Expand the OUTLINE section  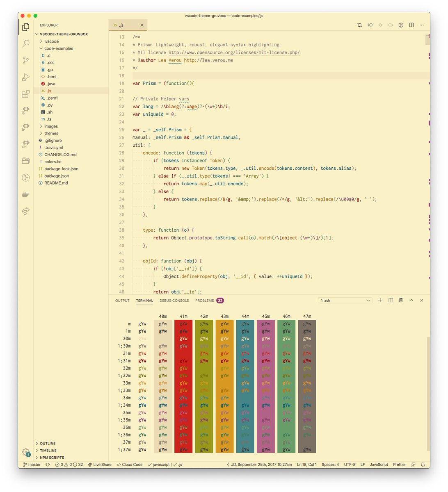pyautogui.click(x=71, y=443)
